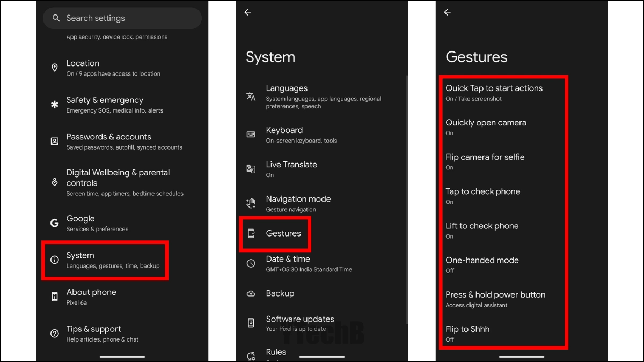Open Gestures in System menu

tap(283, 233)
